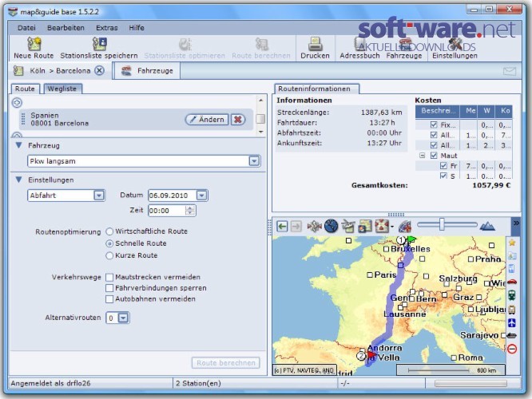Screen dimensions: 532x399
Task: Enable Mautstrecken vermeiden
Action: click(109, 277)
